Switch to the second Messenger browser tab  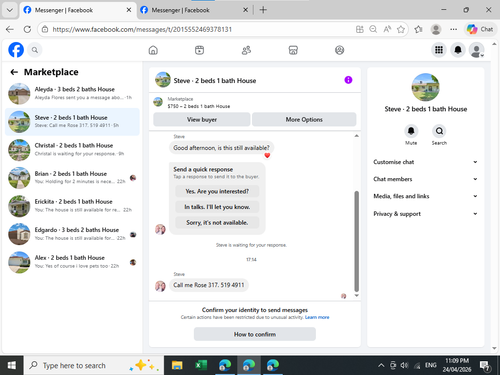tap(194, 10)
